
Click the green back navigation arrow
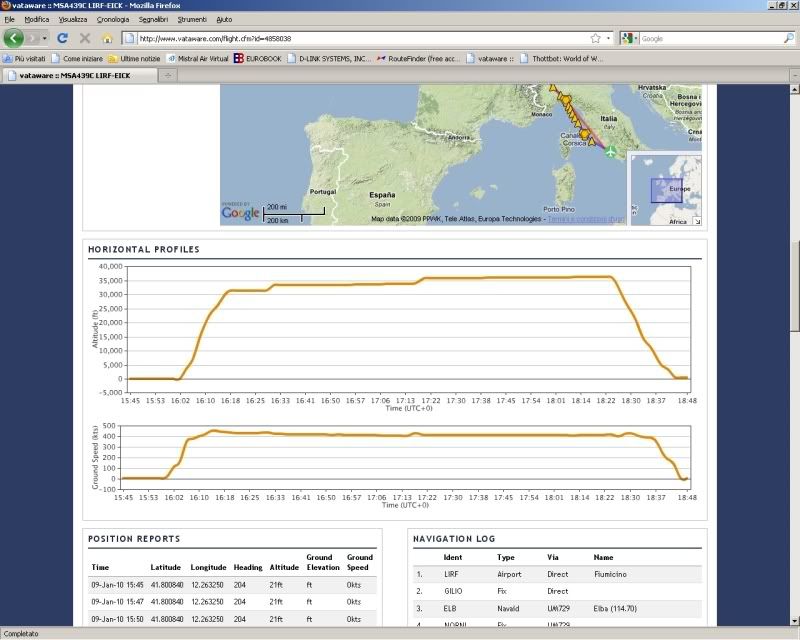[x=14, y=38]
